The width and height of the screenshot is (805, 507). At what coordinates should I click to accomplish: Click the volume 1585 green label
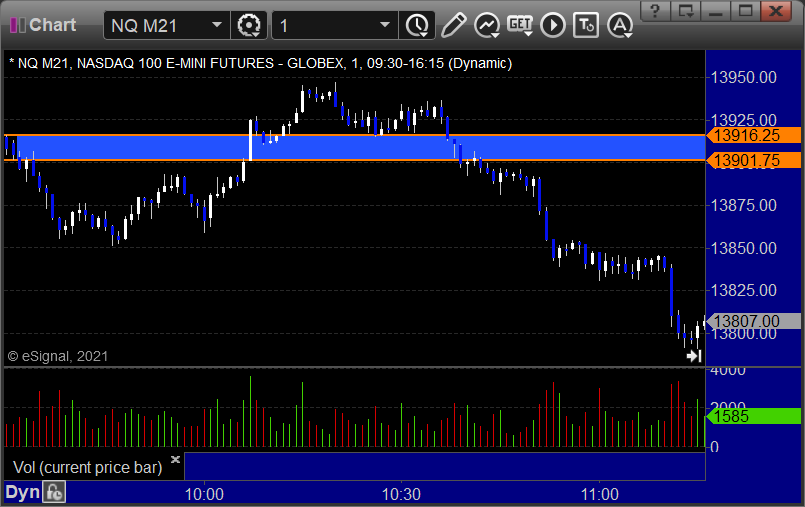[x=754, y=416]
